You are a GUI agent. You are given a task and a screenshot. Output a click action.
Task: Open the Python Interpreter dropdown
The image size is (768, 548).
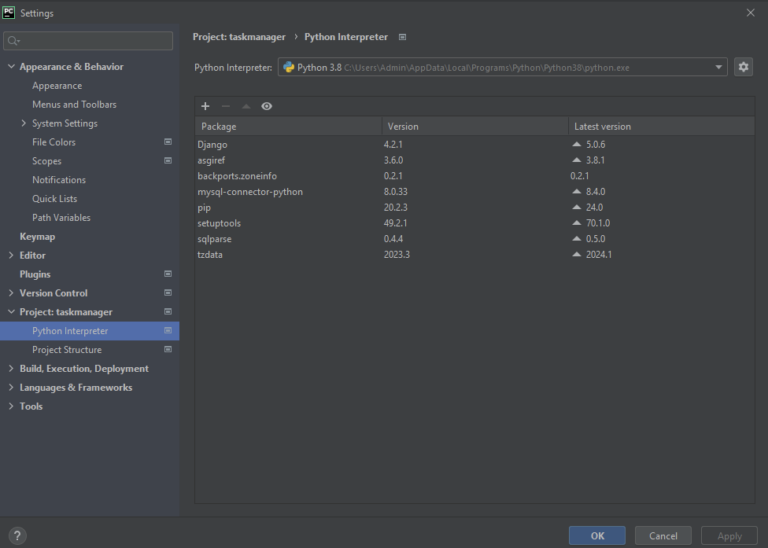click(503, 67)
